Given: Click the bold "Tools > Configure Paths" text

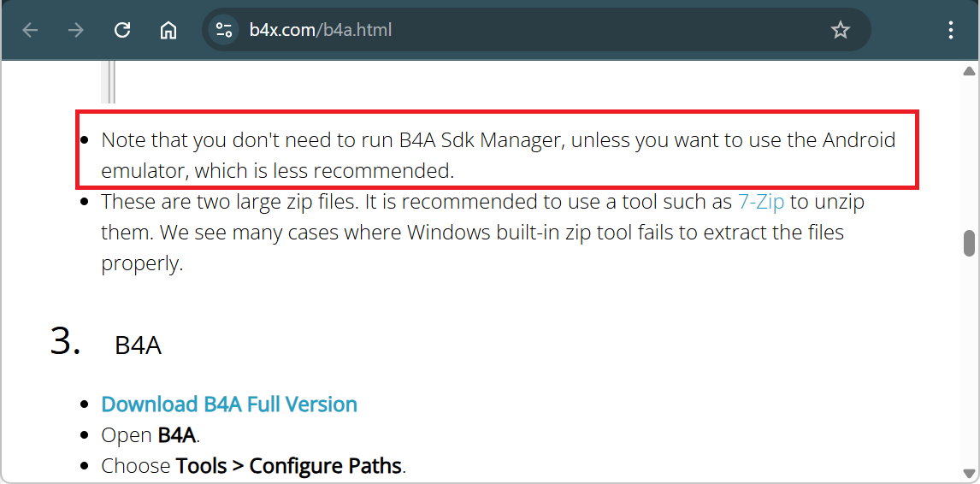Looking at the screenshot, I should [x=290, y=466].
